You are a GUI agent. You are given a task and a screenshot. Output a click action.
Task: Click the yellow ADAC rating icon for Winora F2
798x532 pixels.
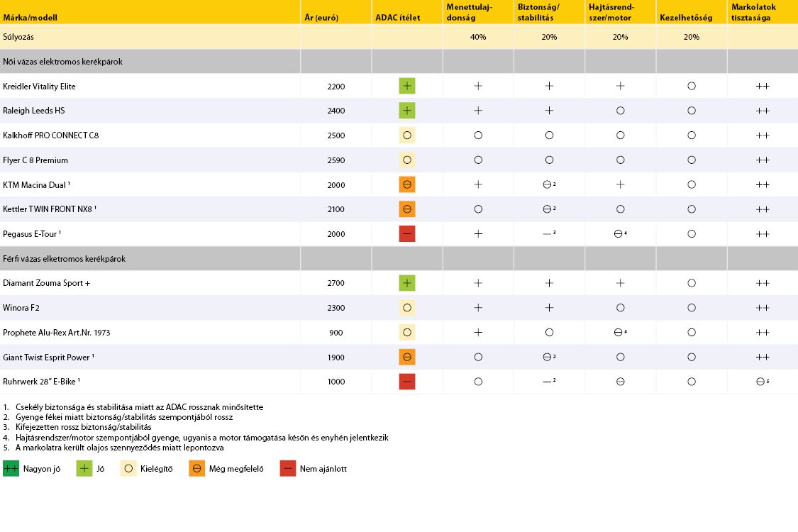click(407, 308)
